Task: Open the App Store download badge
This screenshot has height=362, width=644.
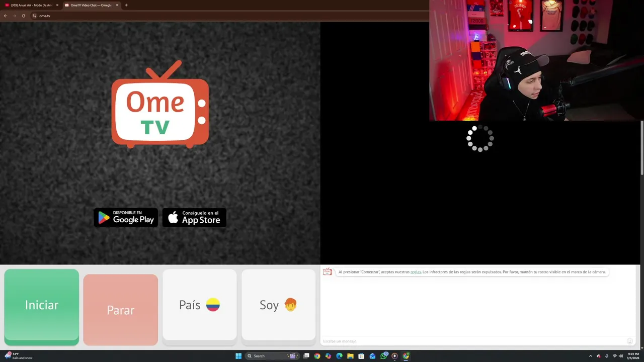Action: [x=194, y=218]
